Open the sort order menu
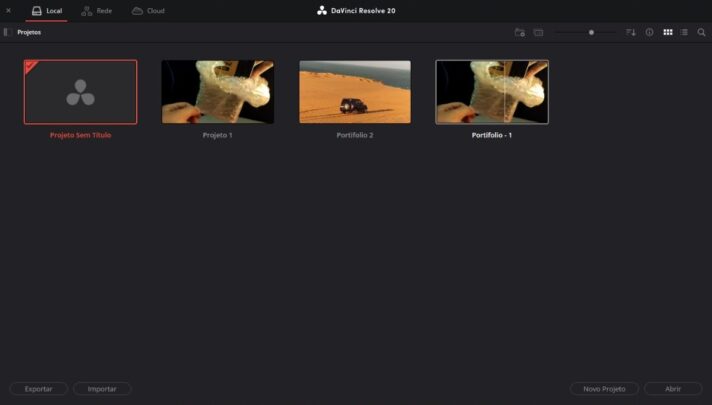 tap(631, 32)
